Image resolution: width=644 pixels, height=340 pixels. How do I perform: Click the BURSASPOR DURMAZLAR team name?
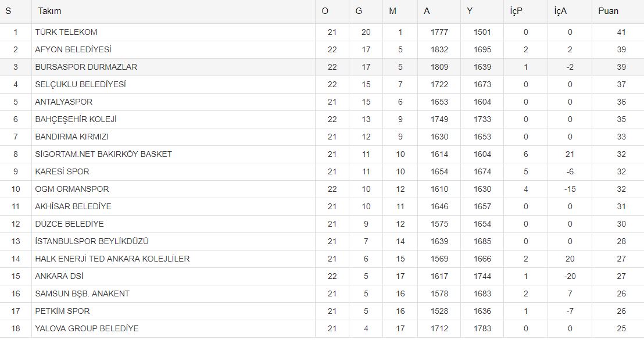(x=86, y=67)
